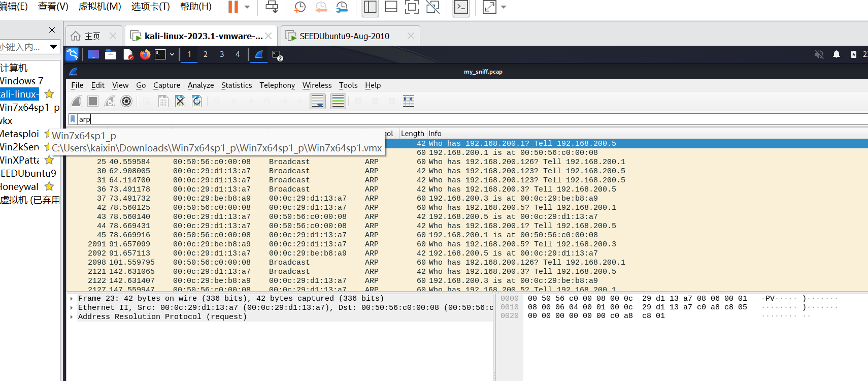Click the battery power manager icon
The width and height of the screenshot is (868, 381).
[854, 54]
